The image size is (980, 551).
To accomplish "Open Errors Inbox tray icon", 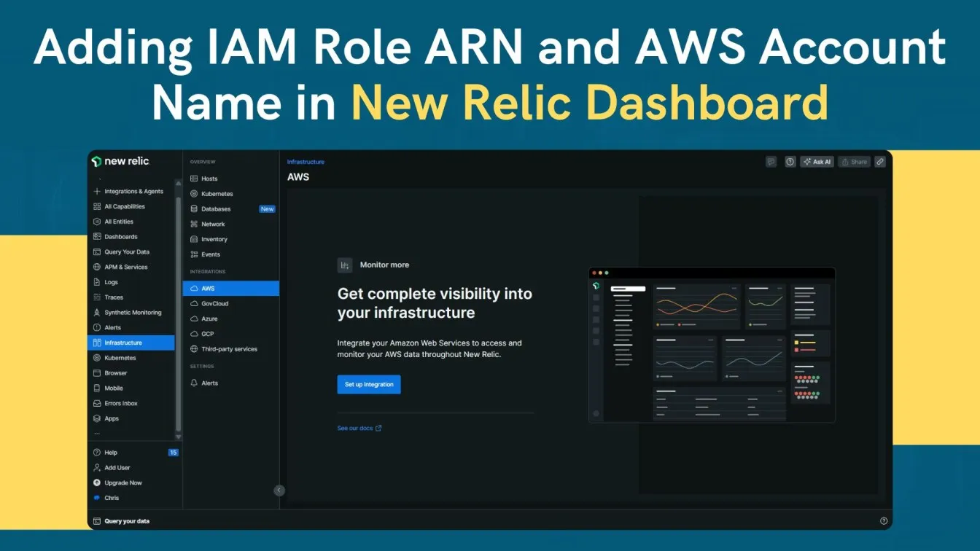I will pyautogui.click(x=97, y=403).
